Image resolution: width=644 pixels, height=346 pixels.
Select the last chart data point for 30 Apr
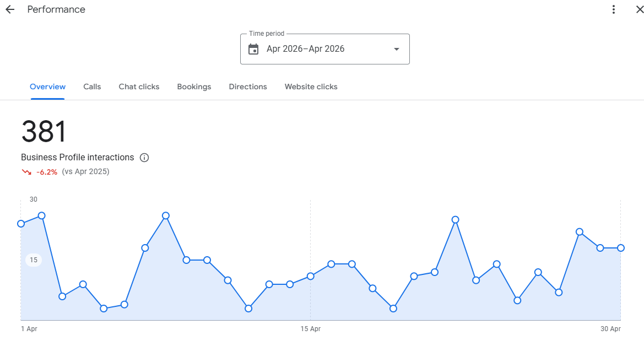click(621, 248)
